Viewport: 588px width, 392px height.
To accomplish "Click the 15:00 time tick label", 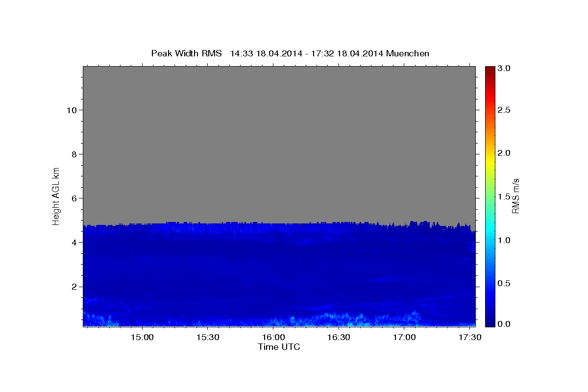I will point(142,337).
